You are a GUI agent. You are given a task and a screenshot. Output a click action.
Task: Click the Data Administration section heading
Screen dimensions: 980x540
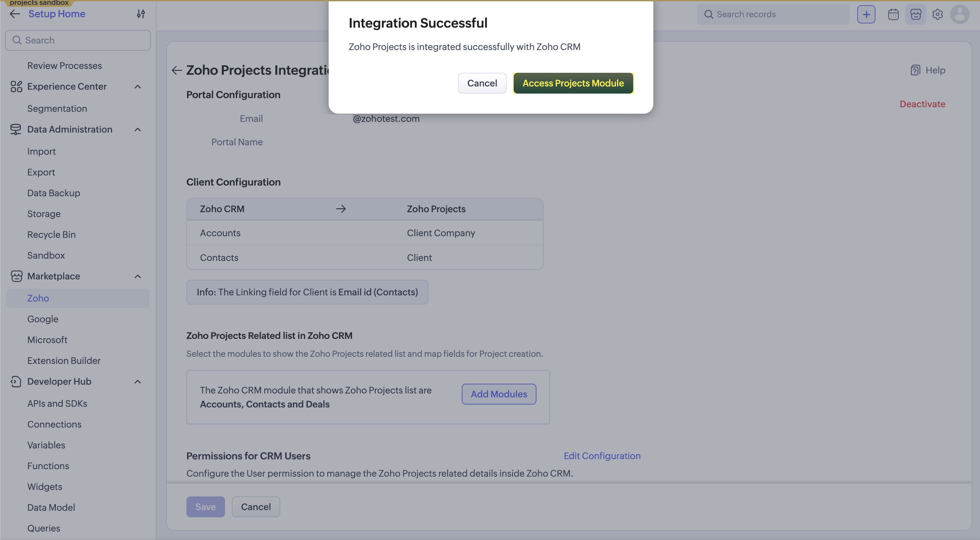69,129
